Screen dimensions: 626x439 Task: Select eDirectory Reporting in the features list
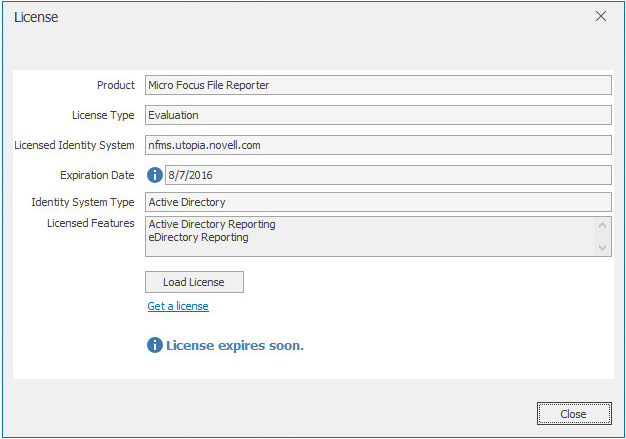tap(198, 238)
